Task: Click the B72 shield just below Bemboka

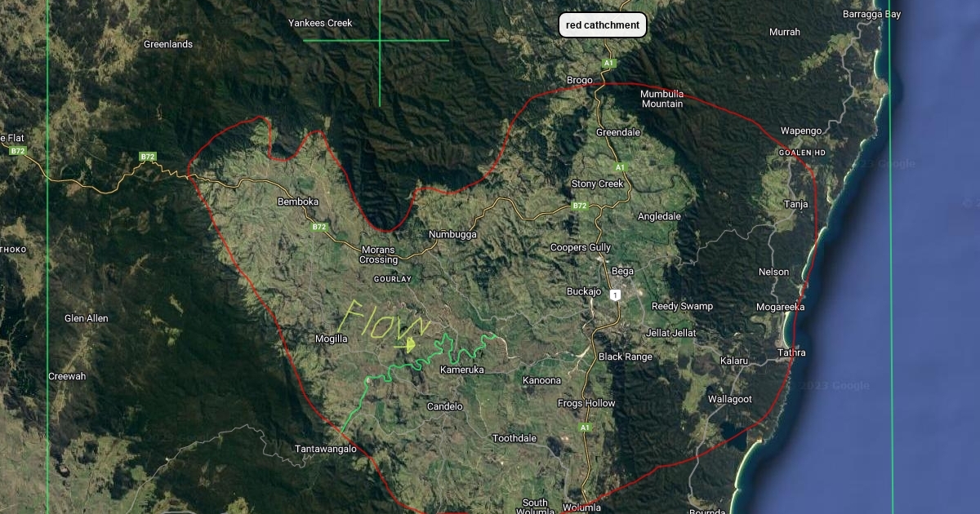Action: pyautogui.click(x=319, y=227)
